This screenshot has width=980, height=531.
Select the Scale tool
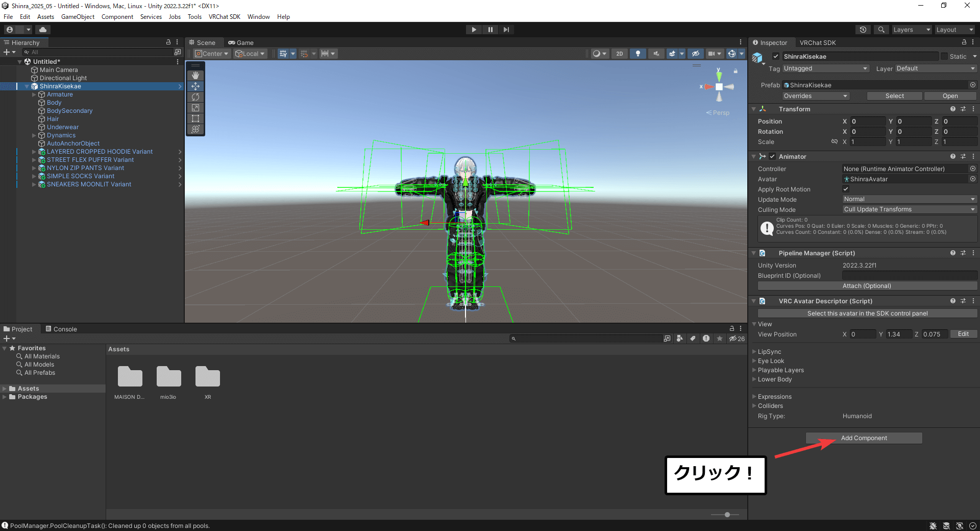[x=195, y=108]
